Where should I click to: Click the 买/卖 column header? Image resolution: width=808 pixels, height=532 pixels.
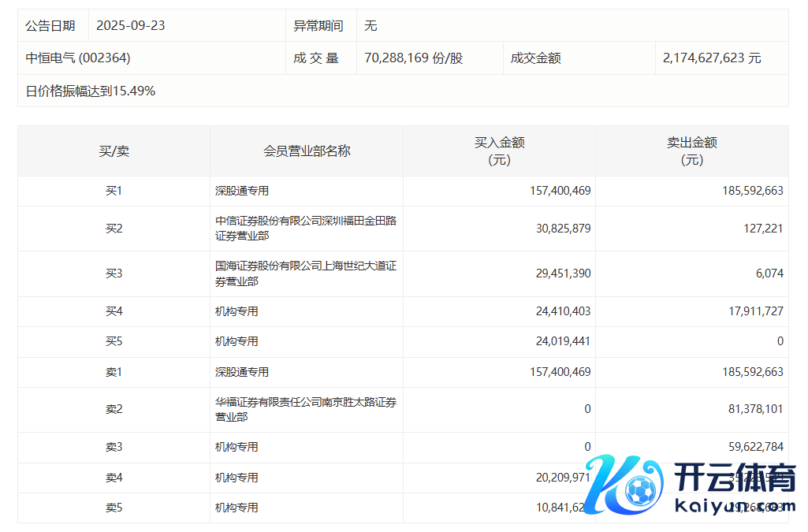click(x=114, y=151)
